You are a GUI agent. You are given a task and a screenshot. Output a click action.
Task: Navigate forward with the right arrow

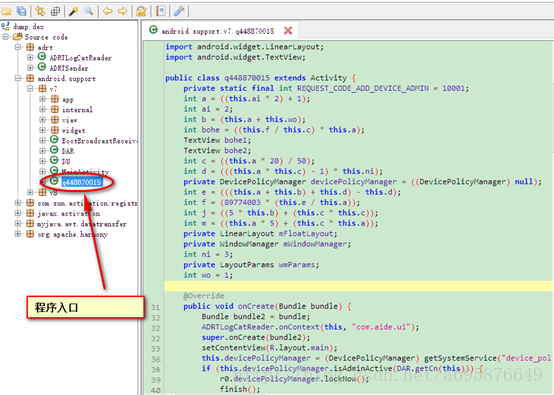click(123, 12)
